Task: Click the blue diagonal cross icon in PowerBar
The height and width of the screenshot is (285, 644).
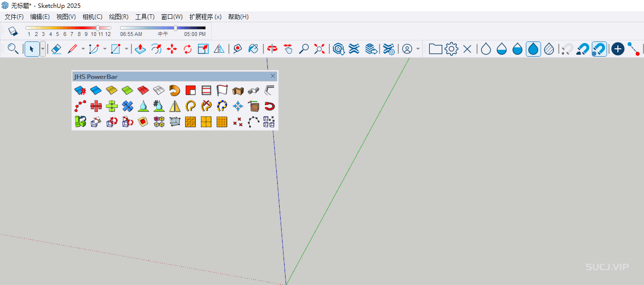Action: click(128, 106)
